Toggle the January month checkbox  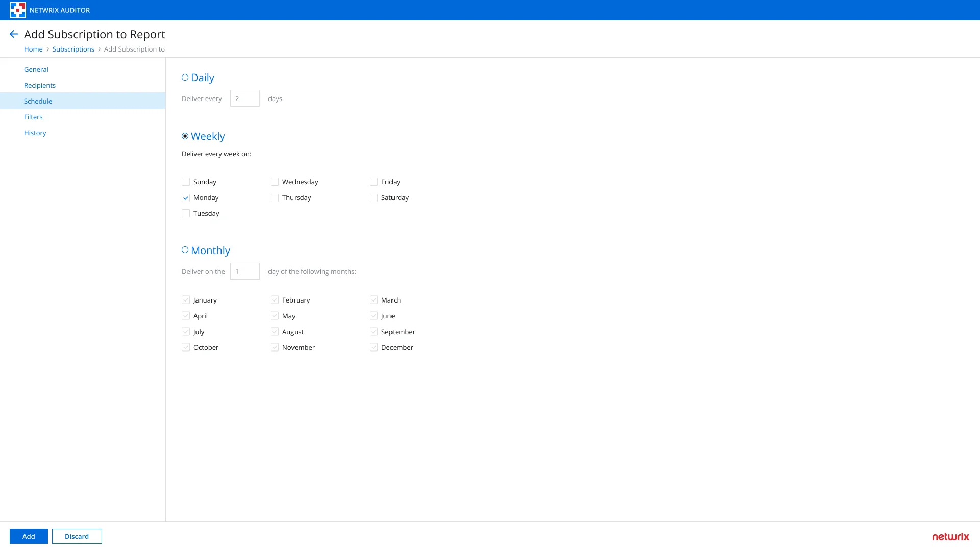pyautogui.click(x=186, y=300)
